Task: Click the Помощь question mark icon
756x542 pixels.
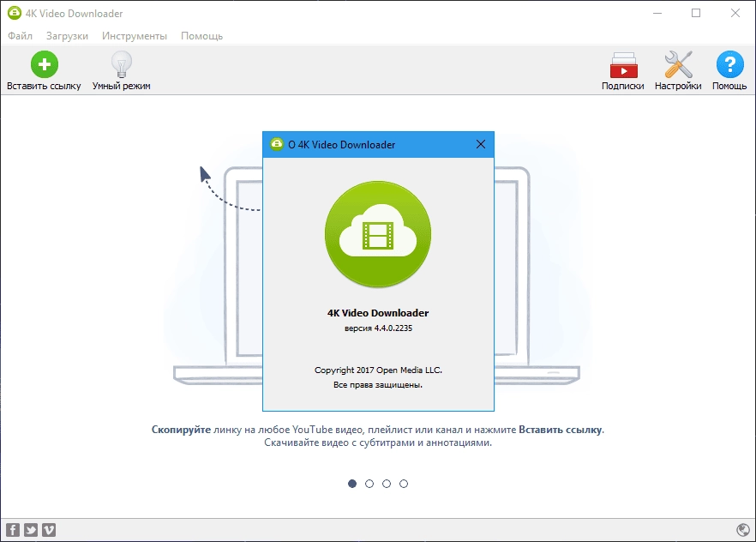Action: tap(730, 64)
